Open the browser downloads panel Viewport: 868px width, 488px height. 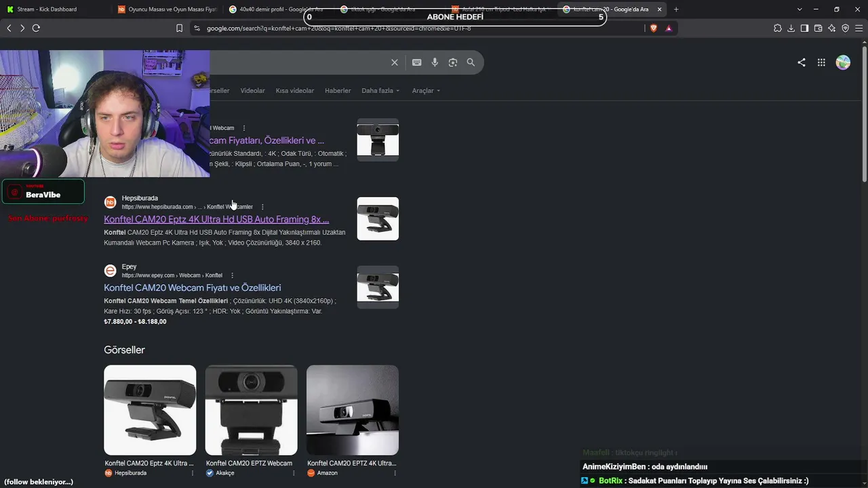[x=791, y=28]
